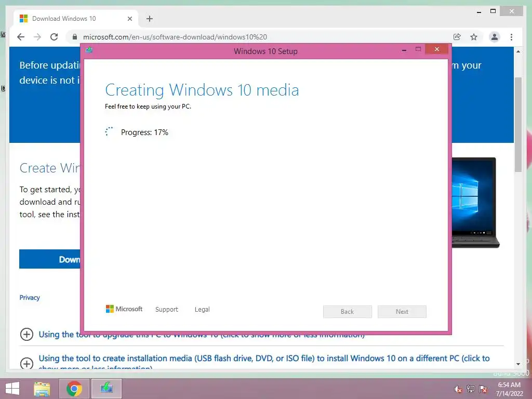Viewport: 532px width, 399px height.
Task: Click the Privacy link on the webpage
Action: click(30, 298)
